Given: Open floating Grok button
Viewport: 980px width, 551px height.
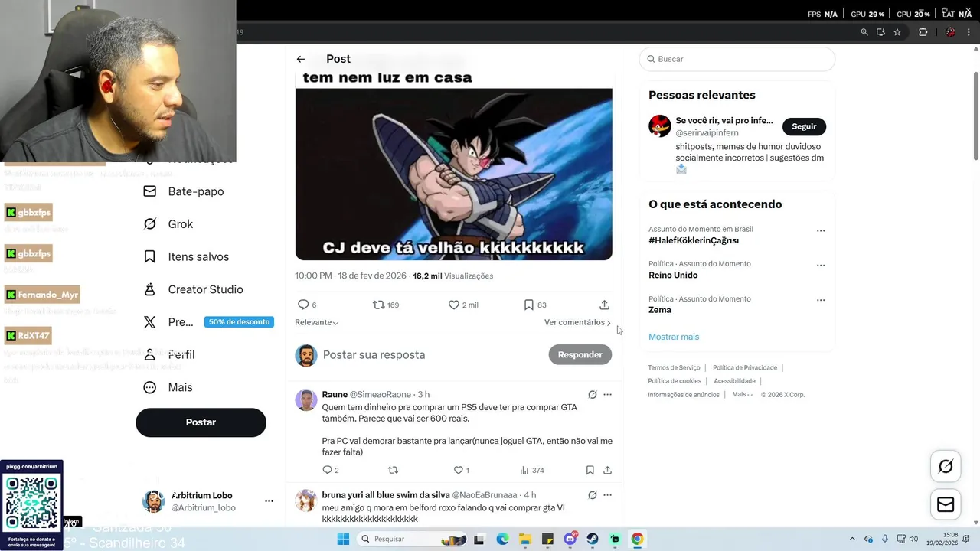Looking at the screenshot, I should coord(946,466).
